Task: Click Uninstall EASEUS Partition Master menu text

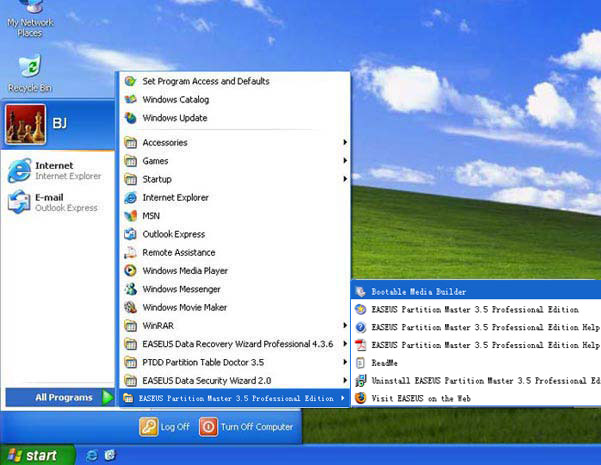Action: click(486, 381)
